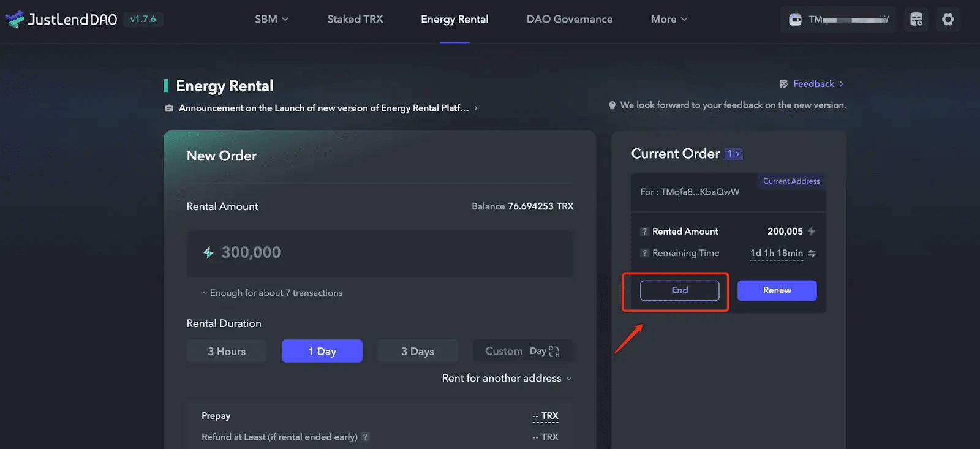
Task: Select the 3 Hours rental duration
Action: 227,351
